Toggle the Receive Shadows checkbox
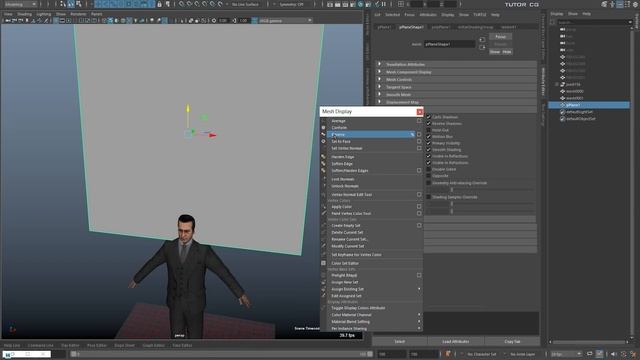 tap(429, 123)
